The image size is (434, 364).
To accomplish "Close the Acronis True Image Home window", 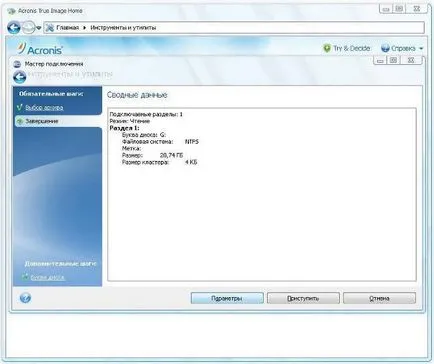I will pyautogui.click(x=417, y=9).
